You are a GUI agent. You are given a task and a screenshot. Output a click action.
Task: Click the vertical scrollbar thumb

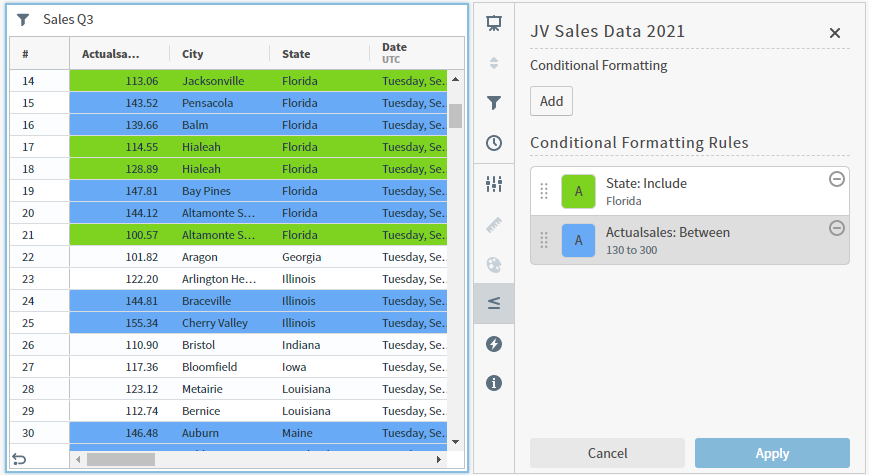tap(456, 116)
